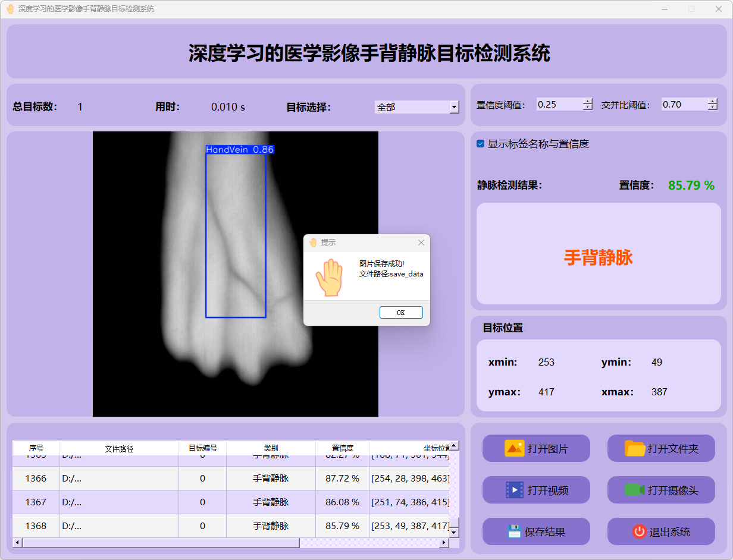
Task: Click the yellow folder icon for Open Folder
Action: (635, 448)
